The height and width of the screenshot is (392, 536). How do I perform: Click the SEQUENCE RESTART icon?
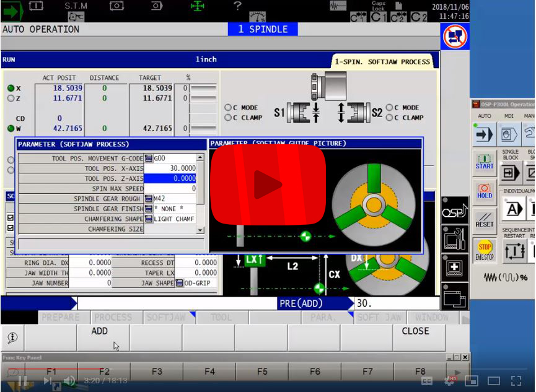[x=514, y=250]
